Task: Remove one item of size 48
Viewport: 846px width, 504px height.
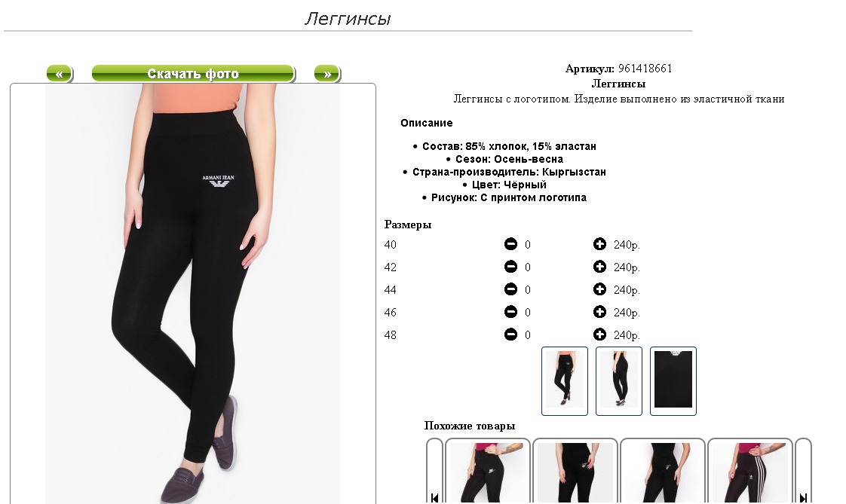Action: tap(510, 334)
